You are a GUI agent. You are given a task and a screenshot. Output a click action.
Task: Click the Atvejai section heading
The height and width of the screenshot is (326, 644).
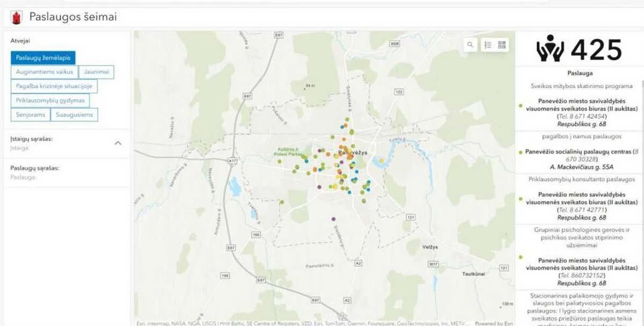point(20,40)
